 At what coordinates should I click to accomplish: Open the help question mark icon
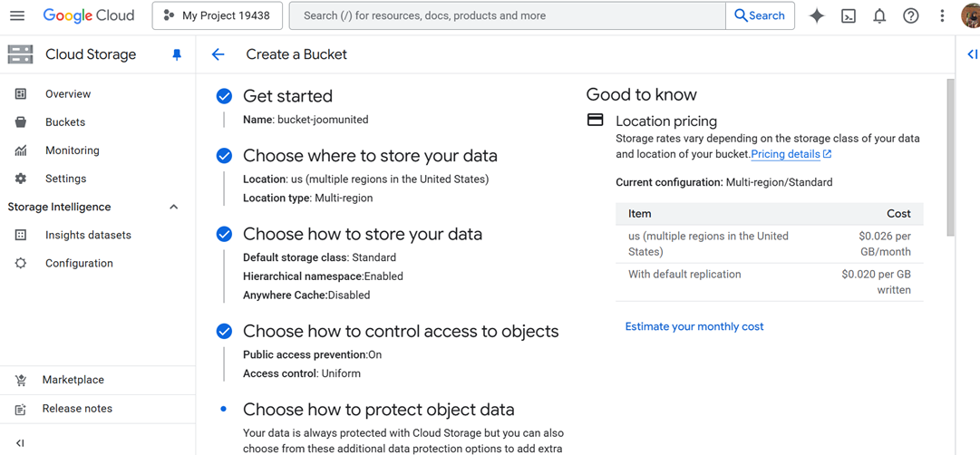click(x=911, y=15)
